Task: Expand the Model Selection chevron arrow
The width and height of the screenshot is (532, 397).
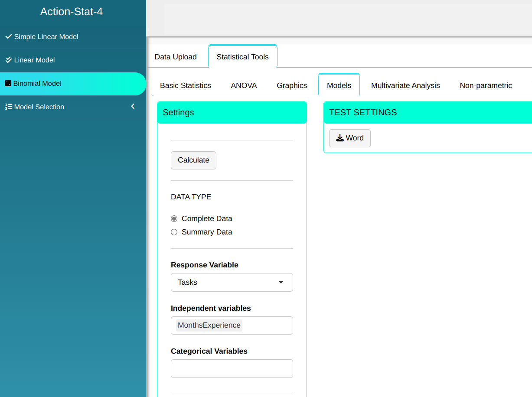Action: point(133,106)
